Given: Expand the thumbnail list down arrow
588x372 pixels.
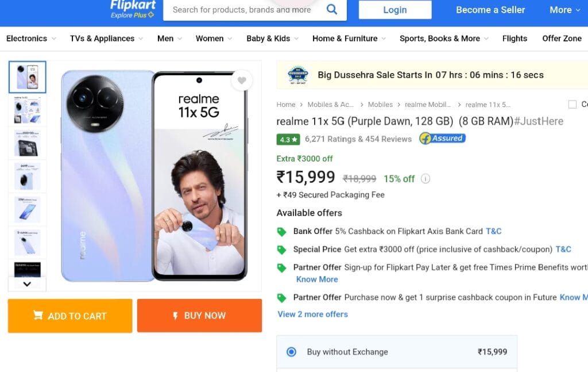Looking at the screenshot, I should pos(27,284).
